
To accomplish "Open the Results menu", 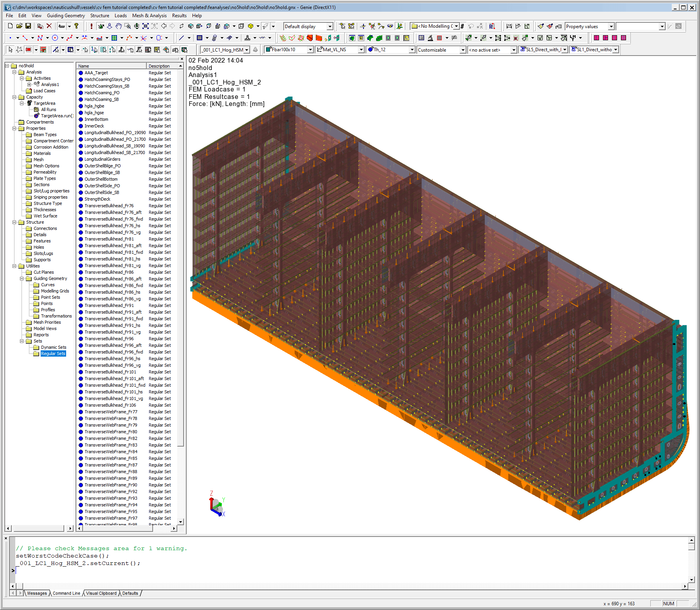I will click(x=179, y=16).
